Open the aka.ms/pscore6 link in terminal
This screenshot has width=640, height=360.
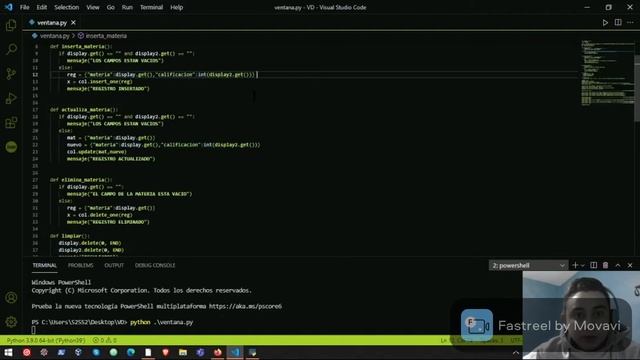(245, 306)
